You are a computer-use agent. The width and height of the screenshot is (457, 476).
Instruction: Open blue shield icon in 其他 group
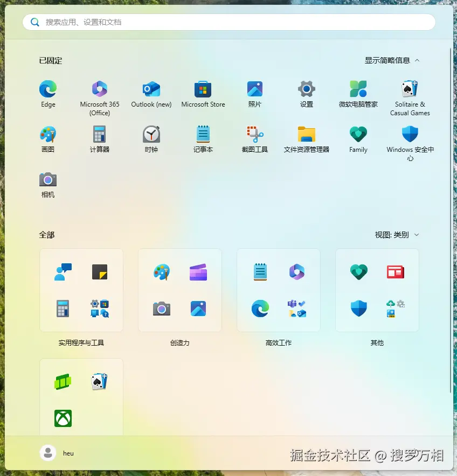(359, 309)
